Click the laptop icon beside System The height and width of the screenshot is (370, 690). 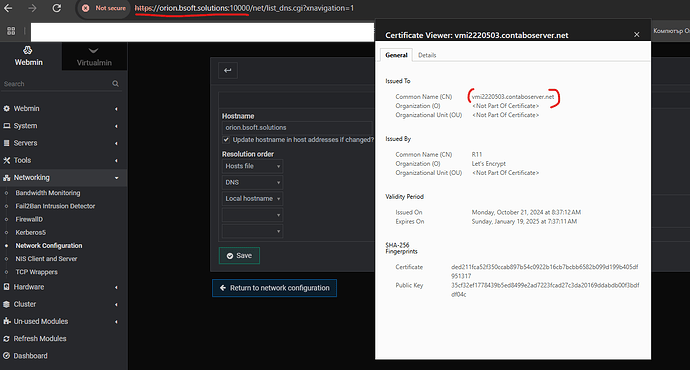pyautogui.click(x=7, y=126)
